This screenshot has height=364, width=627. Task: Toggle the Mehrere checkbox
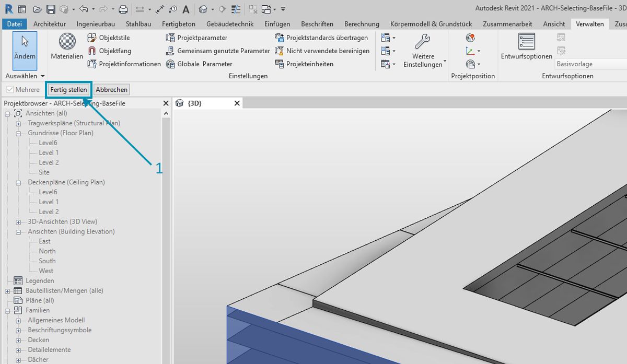(x=10, y=90)
